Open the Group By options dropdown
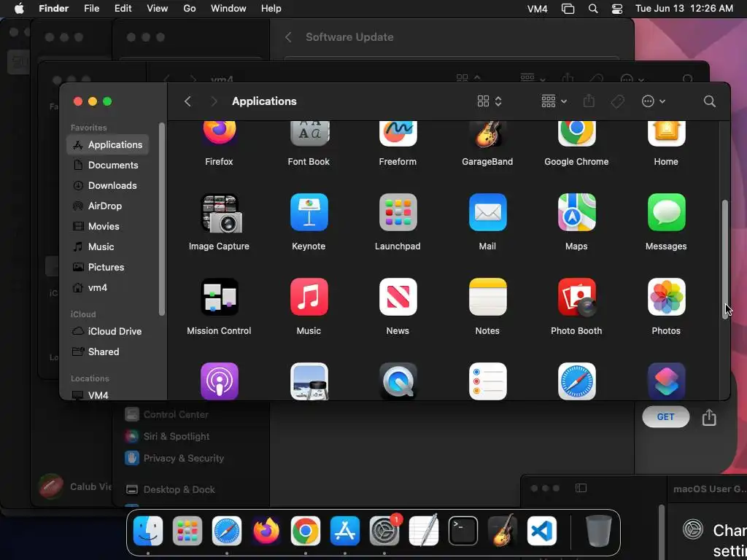Screen dimensions: 747x560 pyautogui.click(x=554, y=101)
